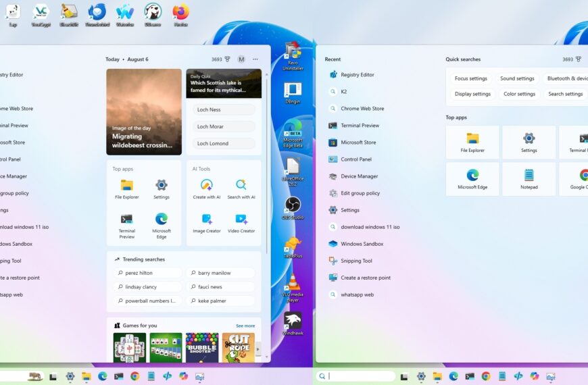Search trending topic fauci news

(220, 287)
